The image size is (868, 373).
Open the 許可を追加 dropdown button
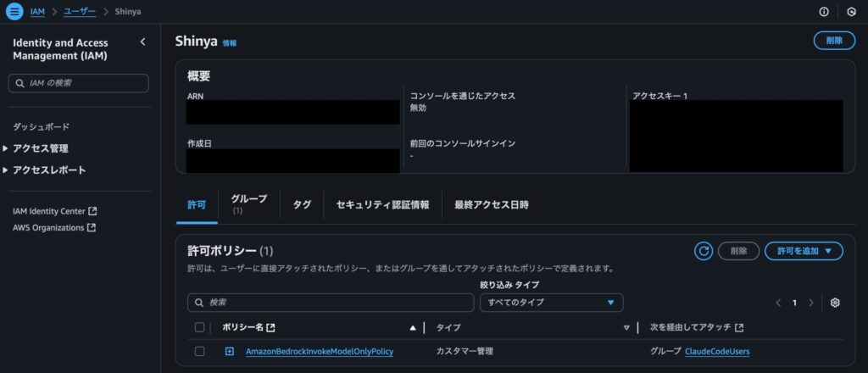(x=804, y=251)
